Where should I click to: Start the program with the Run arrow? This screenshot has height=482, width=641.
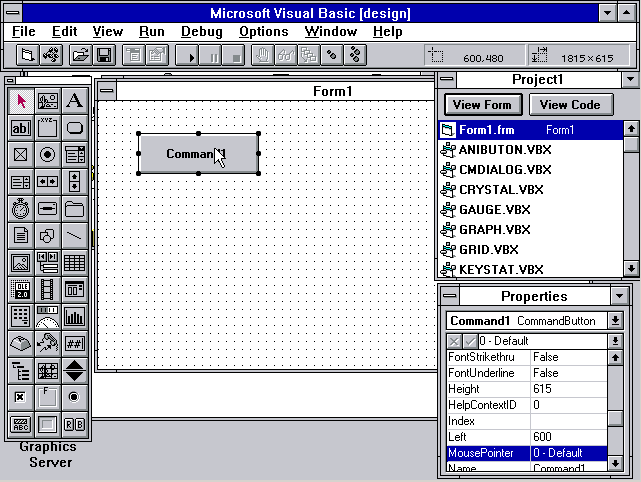(187, 55)
